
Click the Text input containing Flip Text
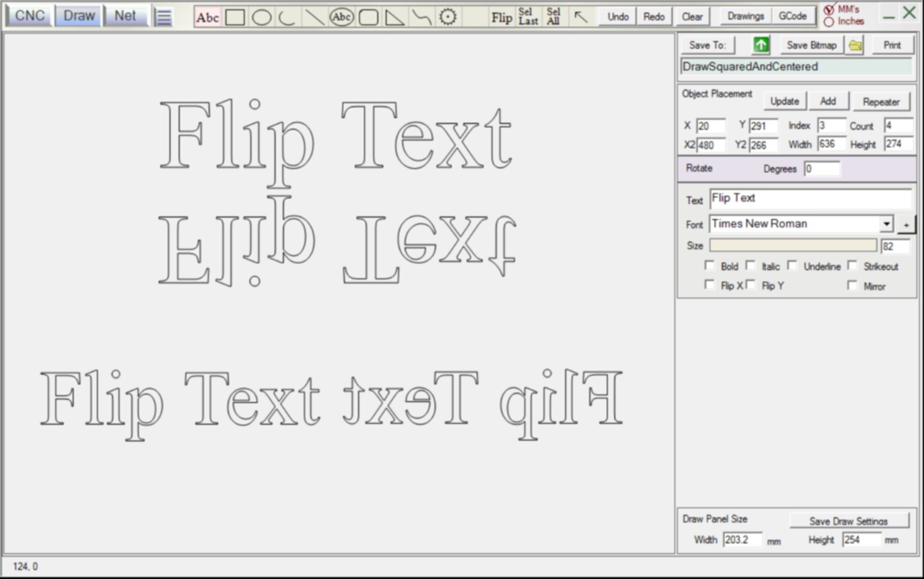tap(810, 198)
